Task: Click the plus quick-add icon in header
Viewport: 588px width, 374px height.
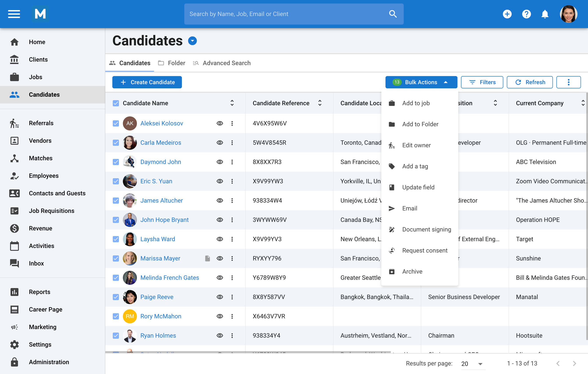Action: 507,14
